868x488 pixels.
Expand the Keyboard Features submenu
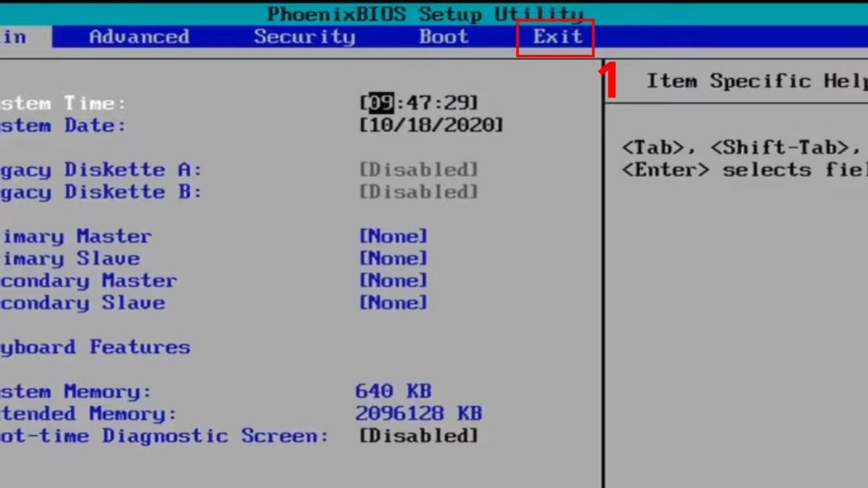pos(95,348)
